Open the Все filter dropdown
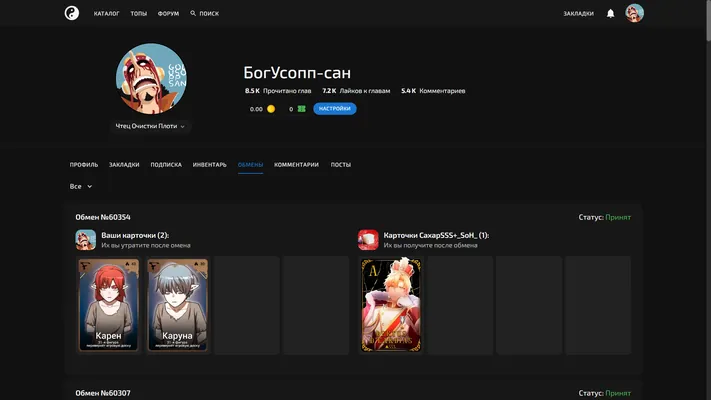 pos(81,186)
